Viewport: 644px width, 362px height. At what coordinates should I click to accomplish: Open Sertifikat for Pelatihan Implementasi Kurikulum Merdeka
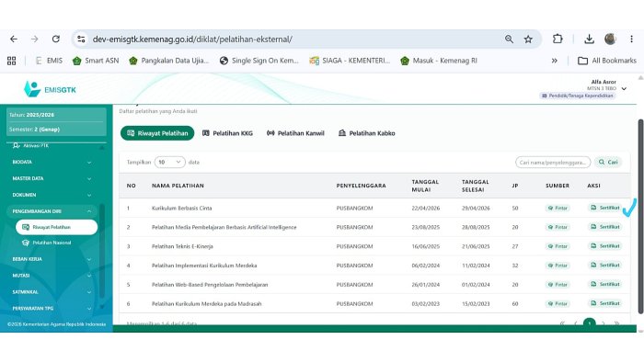pyautogui.click(x=605, y=266)
